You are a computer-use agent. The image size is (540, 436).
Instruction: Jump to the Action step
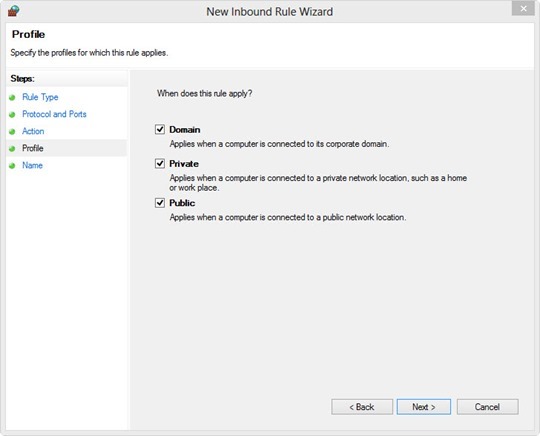tap(33, 131)
